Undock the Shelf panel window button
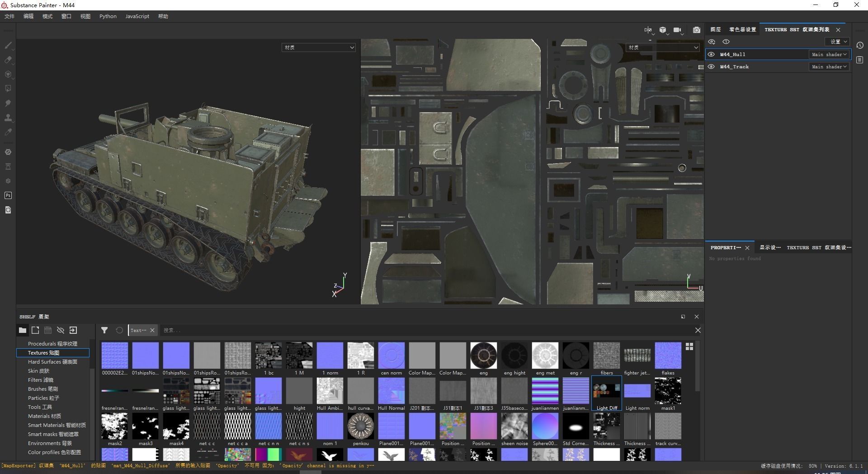The height and width of the screenshot is (474, 868). point(683,317)
